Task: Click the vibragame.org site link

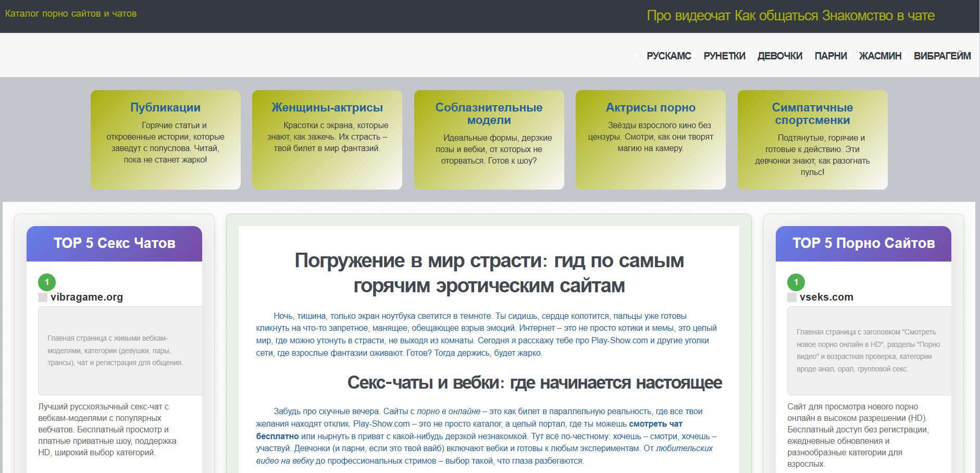Action: point(86,297)
